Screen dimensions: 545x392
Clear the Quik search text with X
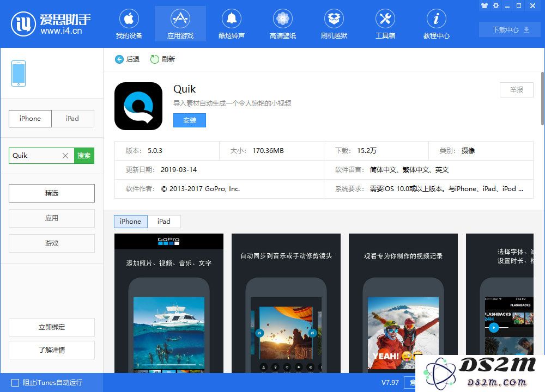pyautogui.click(x=65, y=156)
